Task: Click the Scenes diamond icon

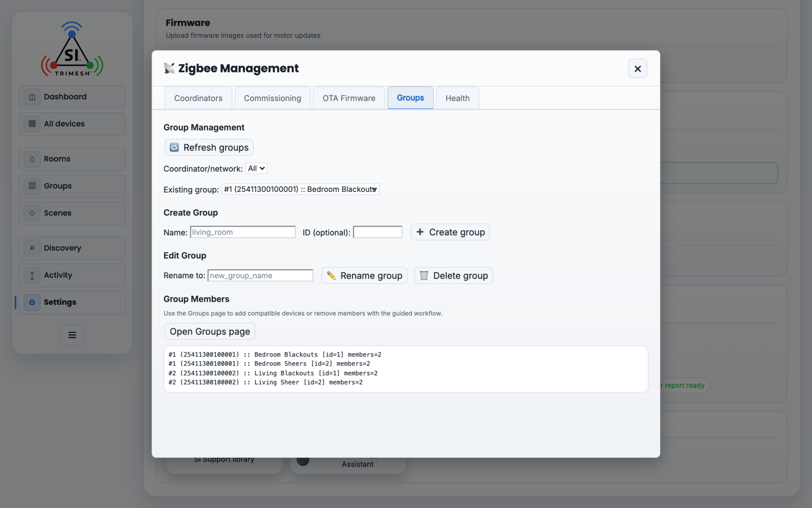Action: click(x=32, y=213)
